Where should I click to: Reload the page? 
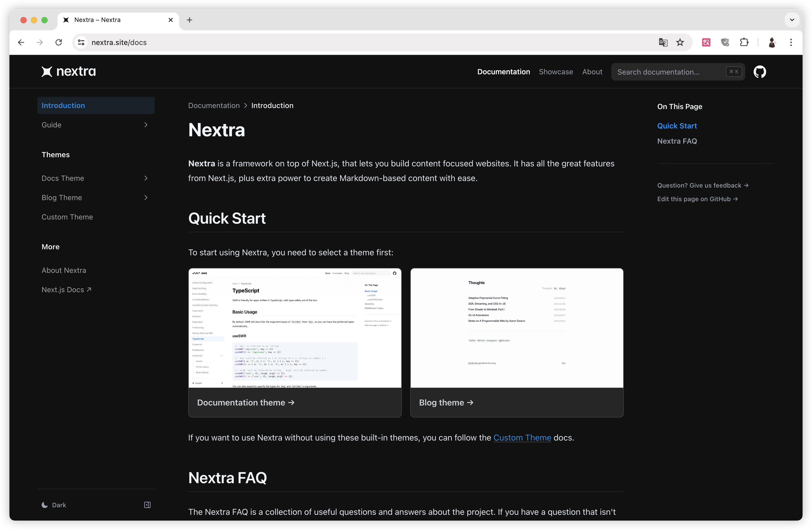pos(59,42)
